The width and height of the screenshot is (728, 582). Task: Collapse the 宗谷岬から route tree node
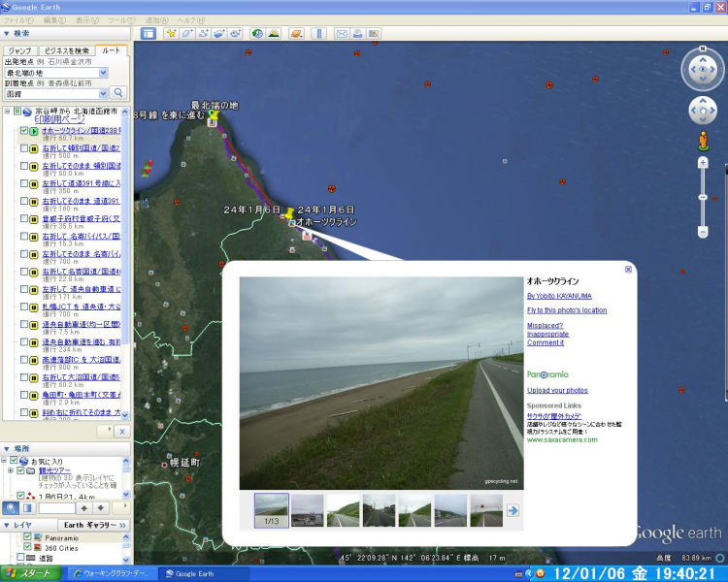click(7, 112)
